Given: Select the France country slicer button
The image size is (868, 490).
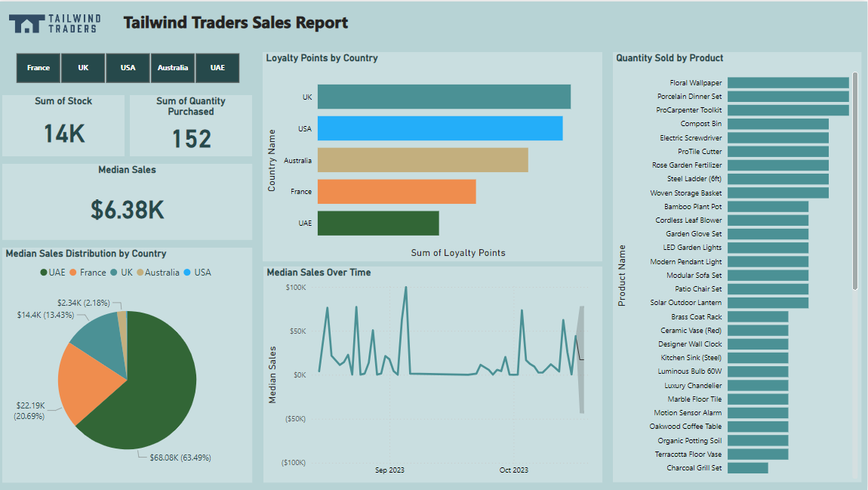Looking at the screenshot, I should tap(38, 68).
